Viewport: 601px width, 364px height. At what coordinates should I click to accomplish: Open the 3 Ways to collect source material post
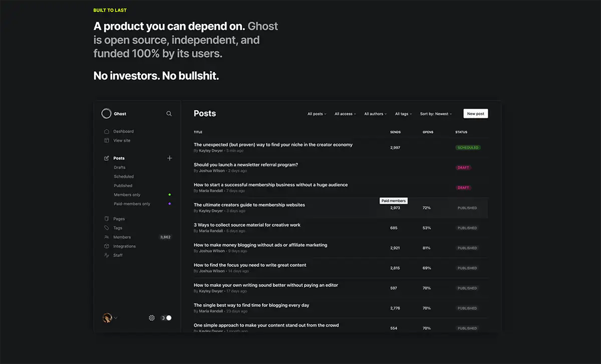[x=247, y=225]
